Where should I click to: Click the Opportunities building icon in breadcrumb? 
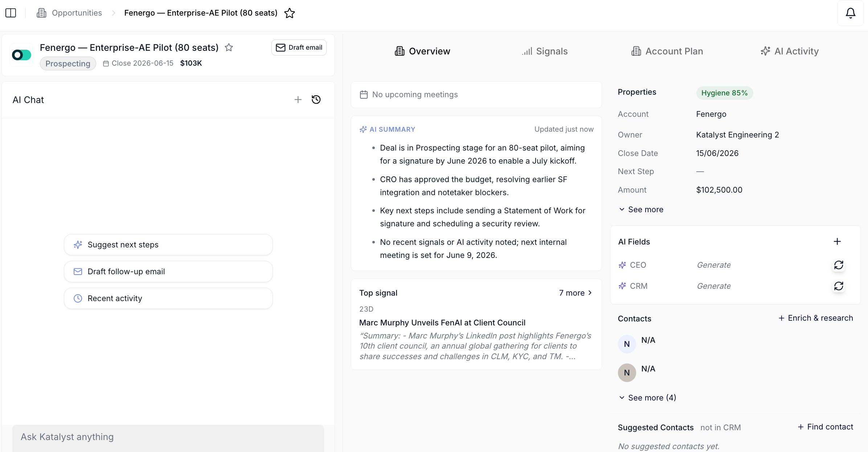tap(42, 13)
